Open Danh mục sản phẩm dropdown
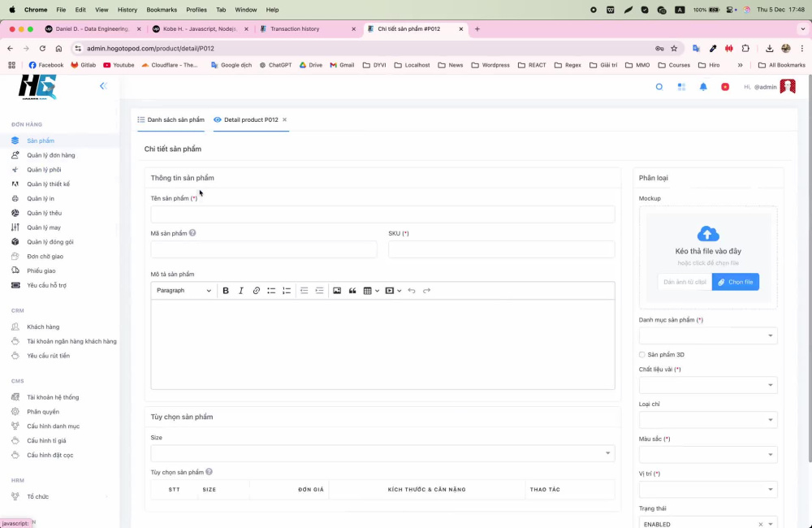Viewport: 812px width, 528px height. coord(708,335)
